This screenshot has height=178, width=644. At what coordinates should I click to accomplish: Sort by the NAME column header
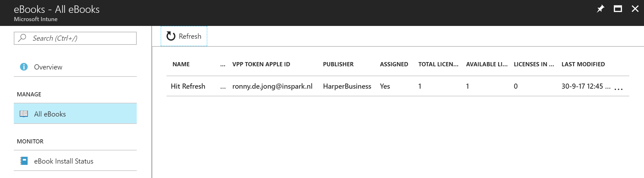(x=181, y=64)
